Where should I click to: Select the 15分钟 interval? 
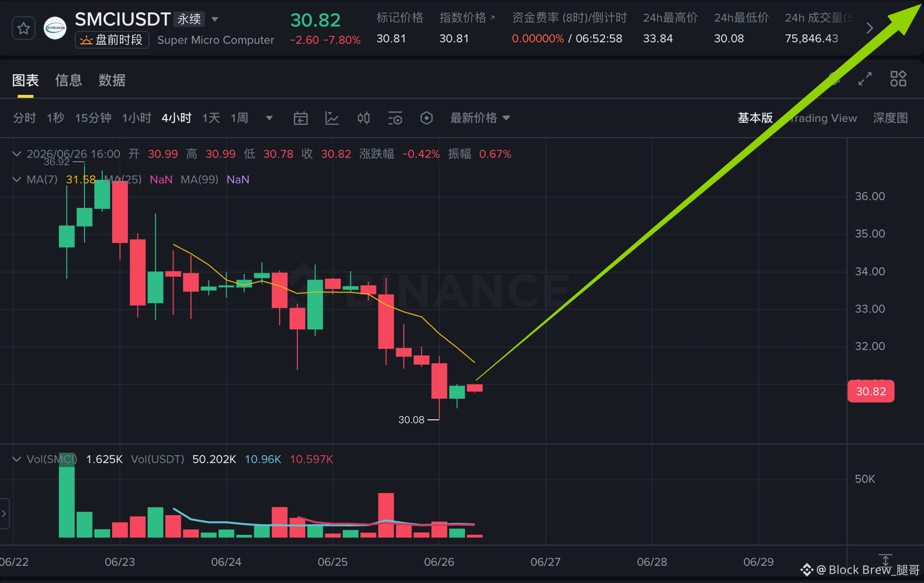pos(93,118)
